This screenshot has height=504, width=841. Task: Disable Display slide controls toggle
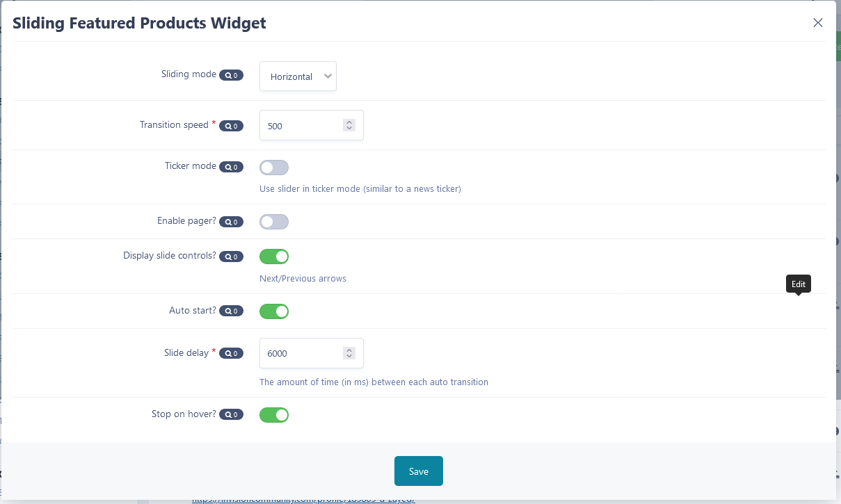point(274,257)
